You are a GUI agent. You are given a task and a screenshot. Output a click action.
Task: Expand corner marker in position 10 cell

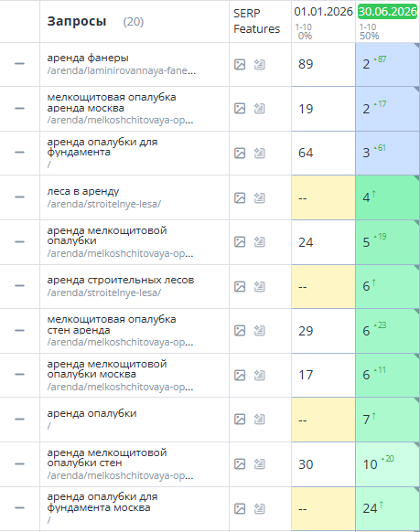click(x=416, y=445)
